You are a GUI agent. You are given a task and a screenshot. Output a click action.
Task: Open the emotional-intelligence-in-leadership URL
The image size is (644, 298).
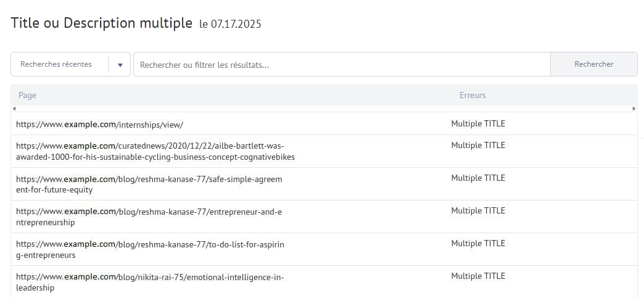tap(150, 283)
